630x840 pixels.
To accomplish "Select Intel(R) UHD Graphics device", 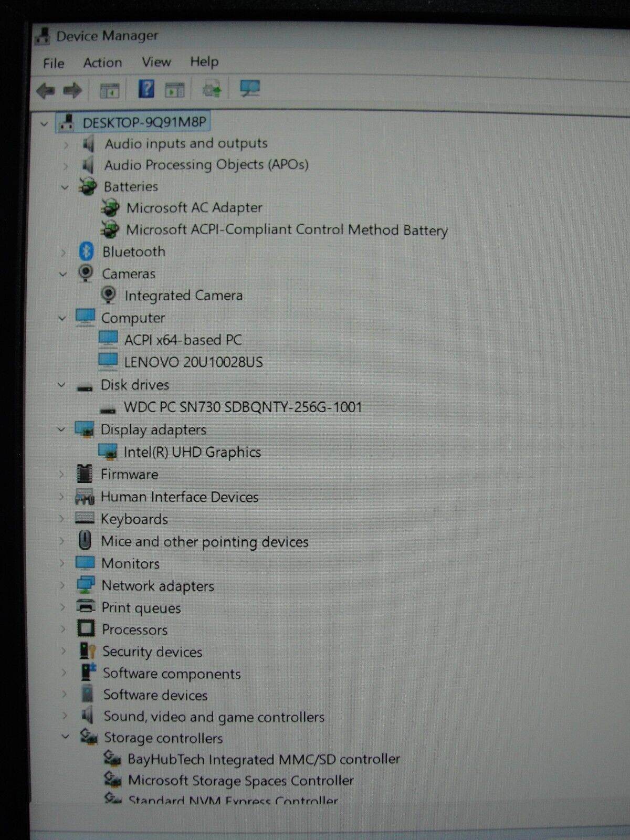I will point(192,452).
